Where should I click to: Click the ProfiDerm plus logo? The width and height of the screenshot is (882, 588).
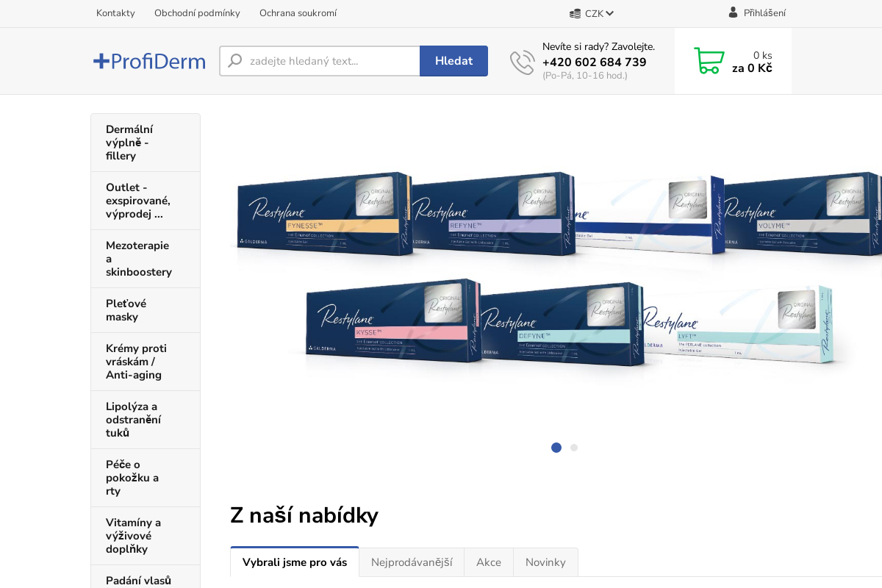pyautogui.click(x=149, y=61)
